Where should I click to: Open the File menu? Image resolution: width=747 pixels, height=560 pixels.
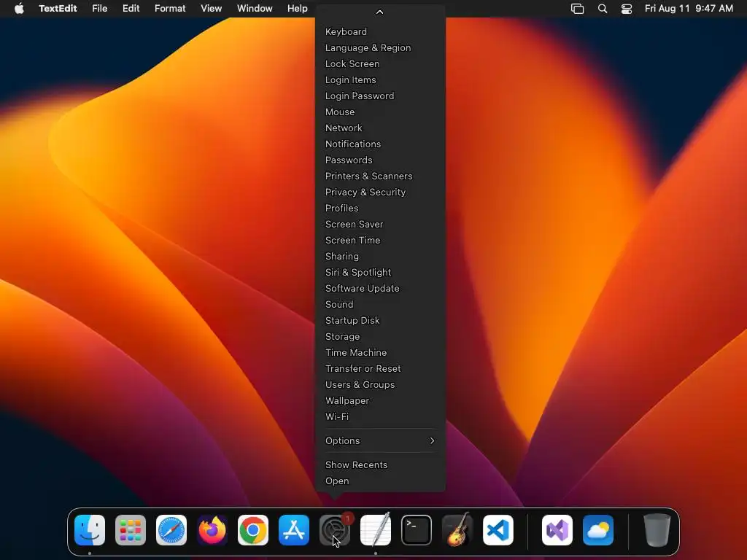(99, 9)
